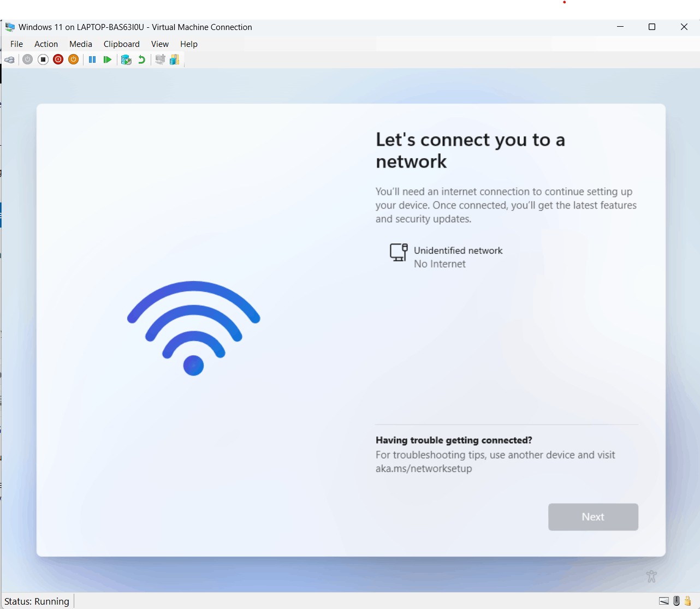The width and height of the screenshot is (700, 609).
Task: Open the Help menu
Action: (189, 44)
